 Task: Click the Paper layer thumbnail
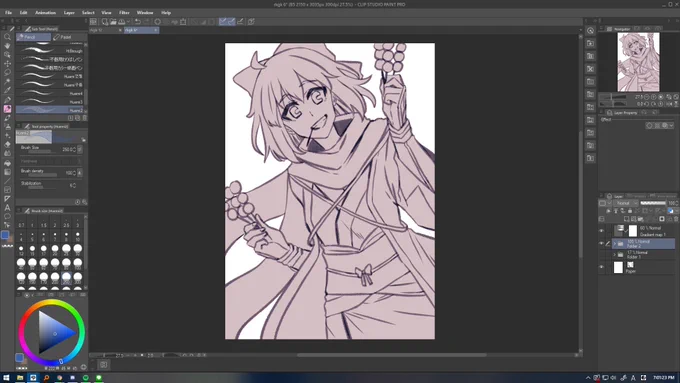pyautogui.click(x=618, y=267)
